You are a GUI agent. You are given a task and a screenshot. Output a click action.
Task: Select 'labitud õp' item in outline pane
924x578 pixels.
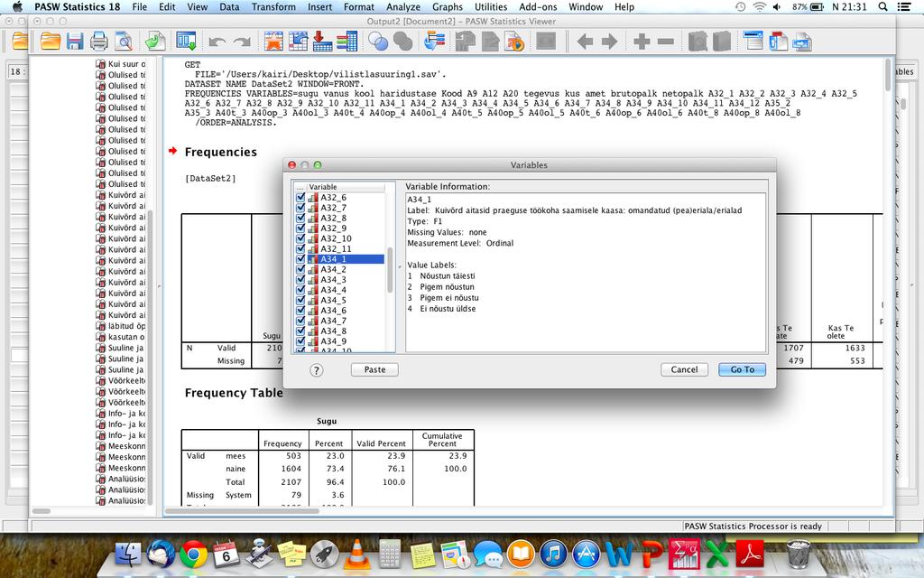126,326
